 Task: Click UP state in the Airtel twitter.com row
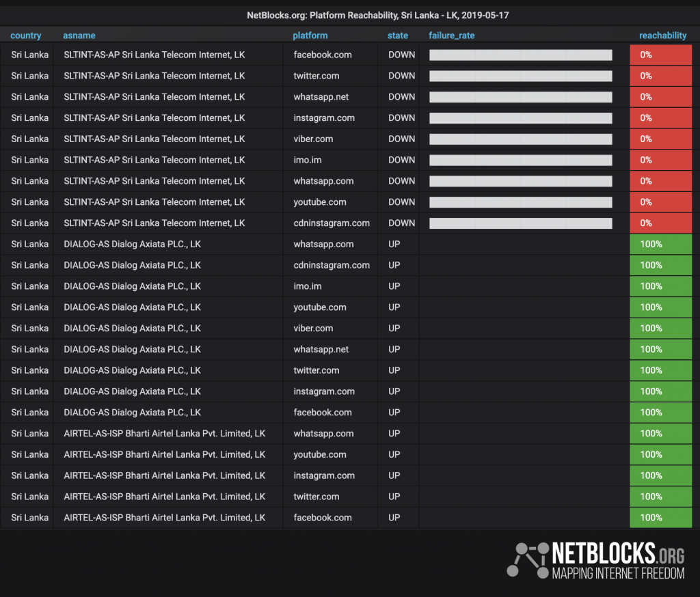click(394, 497)
